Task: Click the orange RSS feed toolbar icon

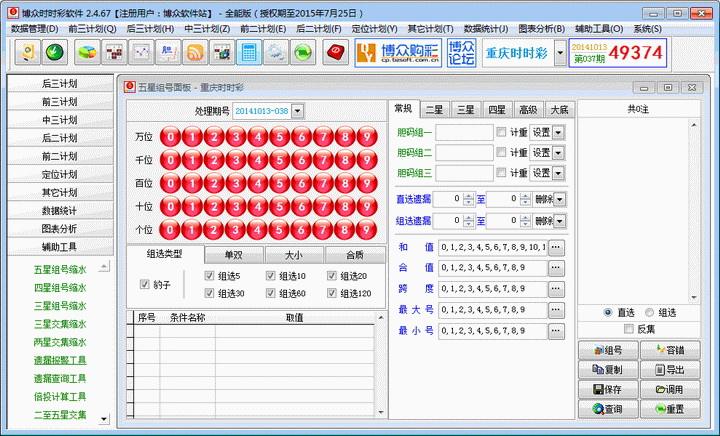Action: pyautogui.click(x=195, y=52)
